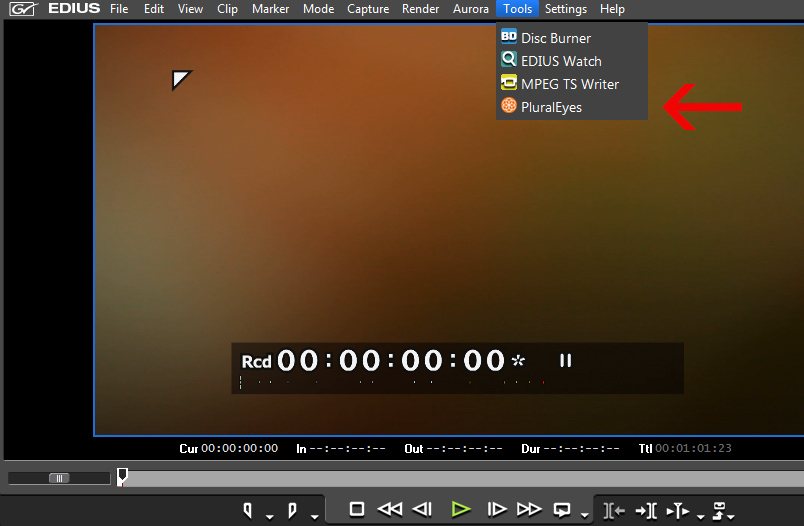The width and height of the screenshot is (804, 526).
Task: Start playback with the green Play button
Action: pyautogui.click(x=460, y=509)
